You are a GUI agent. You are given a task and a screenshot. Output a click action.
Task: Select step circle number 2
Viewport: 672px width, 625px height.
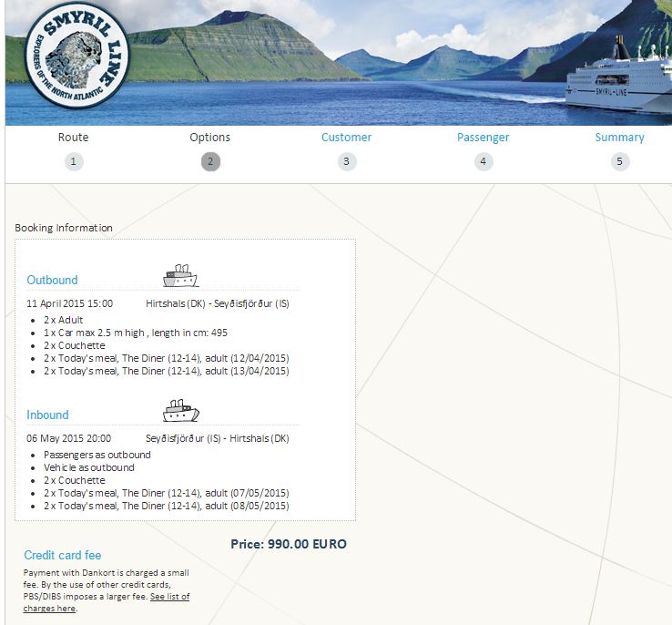(210, 161)
